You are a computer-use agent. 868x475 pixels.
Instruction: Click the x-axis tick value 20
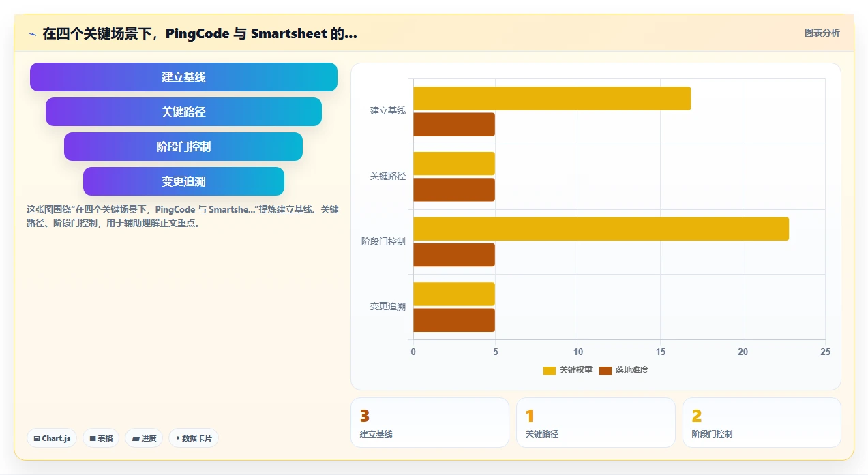[x=743, y=352]
